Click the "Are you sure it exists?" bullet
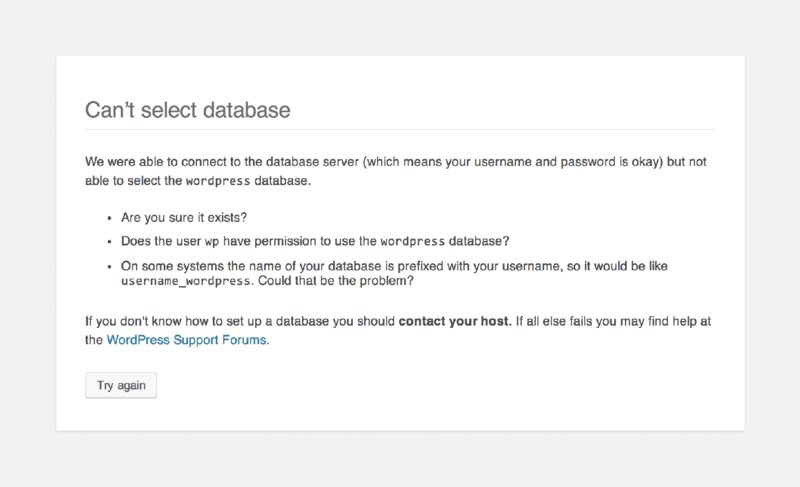 (186, 217)
